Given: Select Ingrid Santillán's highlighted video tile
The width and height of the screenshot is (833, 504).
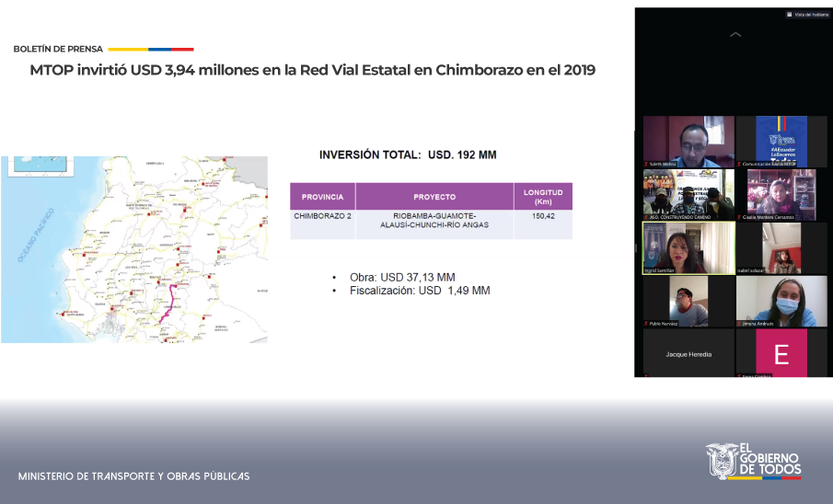Looking at the screenshot, I should click(688, 247).
